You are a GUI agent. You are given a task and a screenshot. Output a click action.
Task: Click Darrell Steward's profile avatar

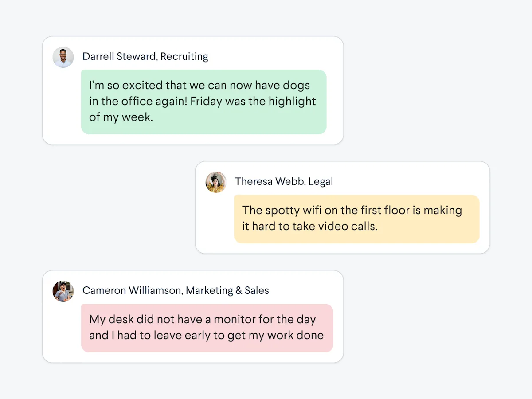(63, 57)
